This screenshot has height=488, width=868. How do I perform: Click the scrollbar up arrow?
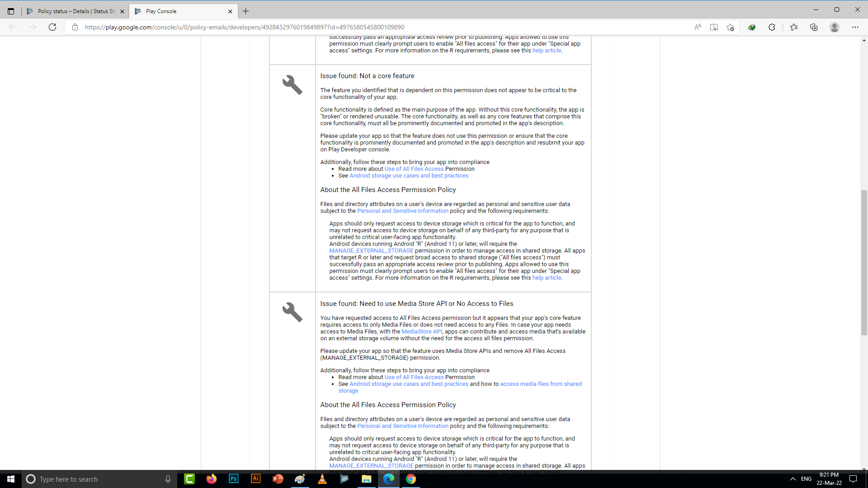[x=864, y=40]
